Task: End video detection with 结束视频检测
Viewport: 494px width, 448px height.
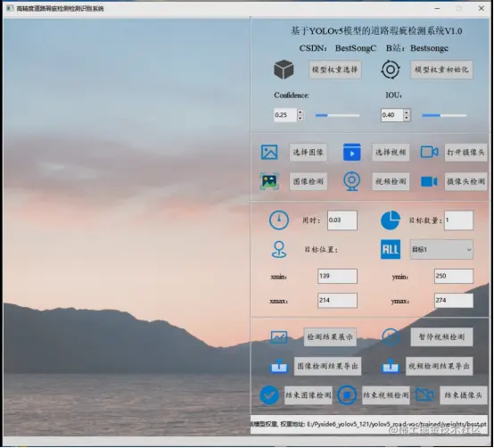Action: [x=386, y=395]
